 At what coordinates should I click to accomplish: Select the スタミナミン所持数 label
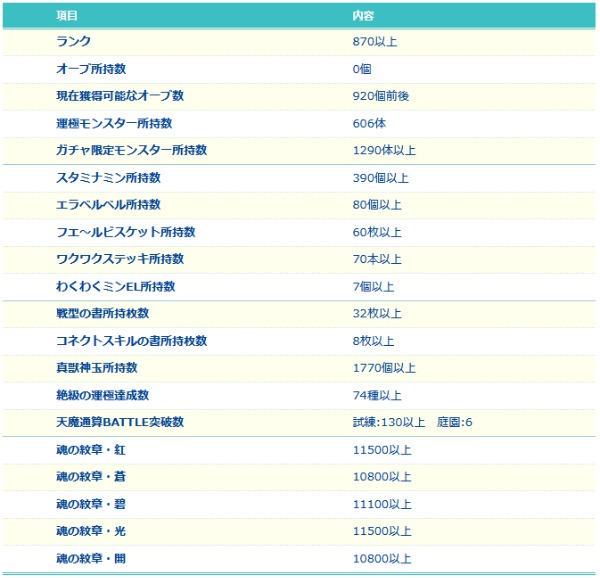[x=108, y=177]
